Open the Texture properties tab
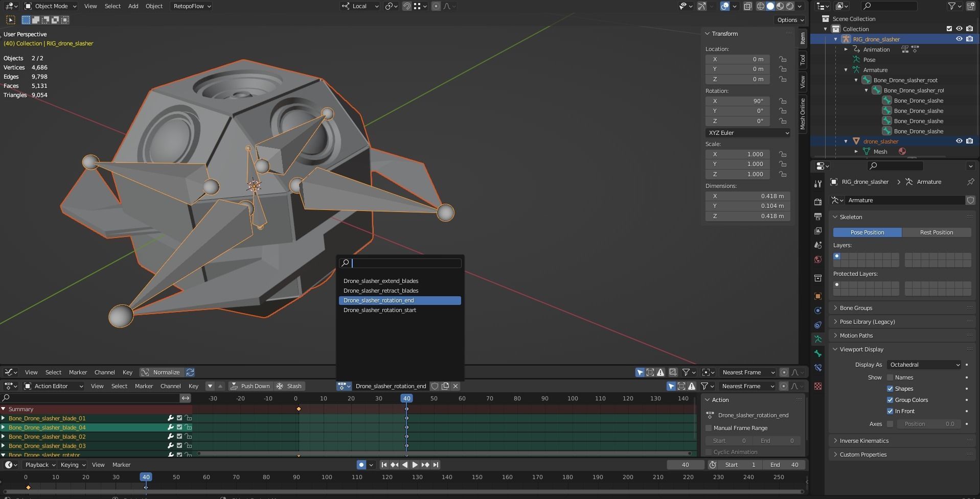This screenshot has height=499, width=980. coord(818,386)
